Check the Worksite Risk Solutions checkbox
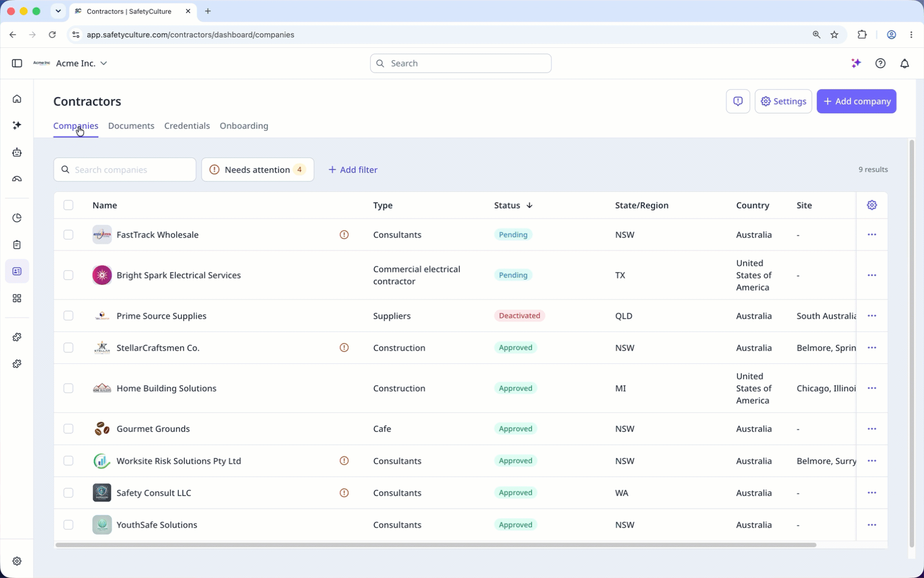Image resolution: width=924 pixels, height=578 pixels. click(68, 461)
